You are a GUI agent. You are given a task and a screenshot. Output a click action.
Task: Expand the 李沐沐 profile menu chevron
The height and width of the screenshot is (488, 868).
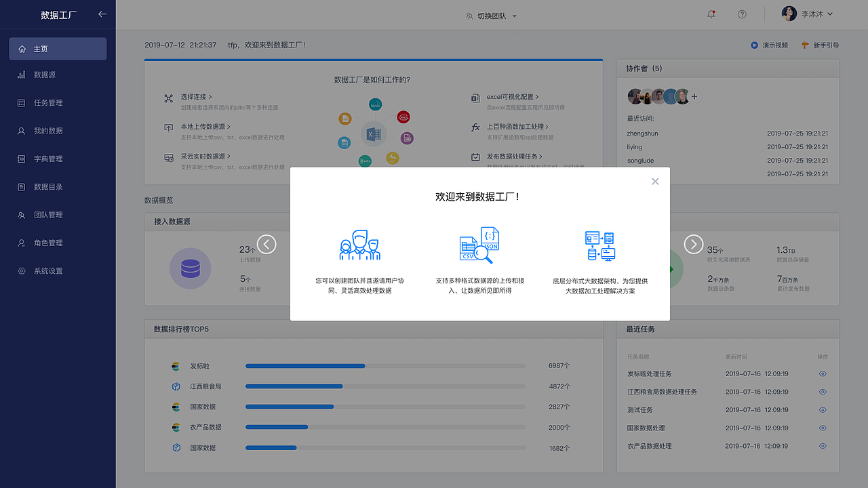829,14
